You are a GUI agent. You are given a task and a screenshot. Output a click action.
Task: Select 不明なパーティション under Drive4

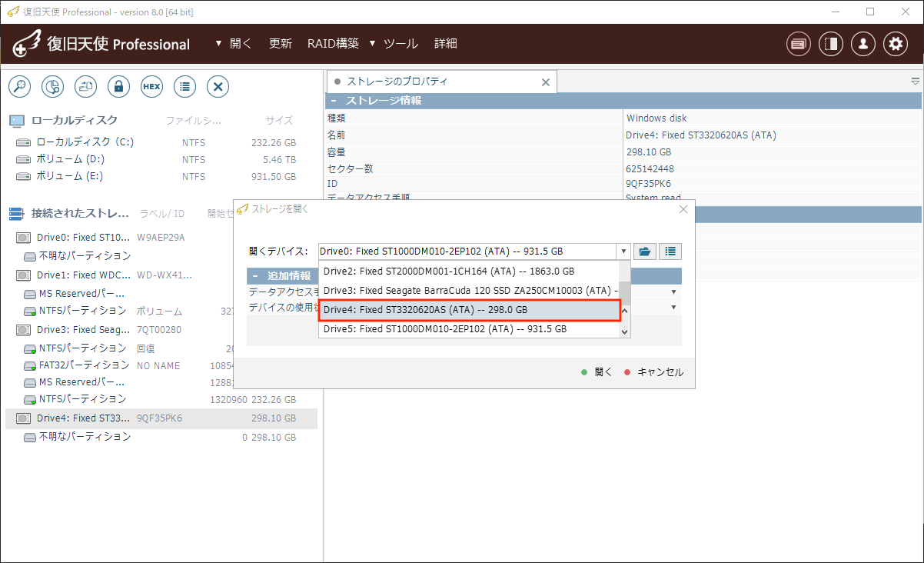160,437
